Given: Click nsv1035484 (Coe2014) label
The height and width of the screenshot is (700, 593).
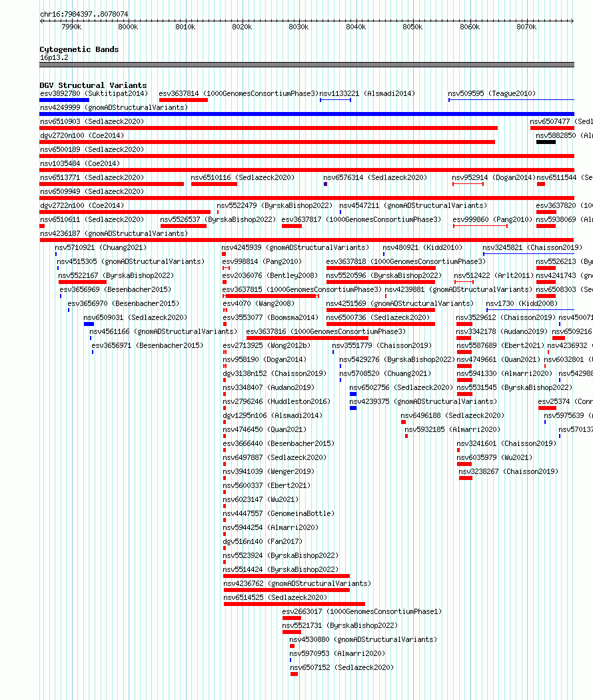Looking at the screenshot, I should pyautogui.click(x=80, y=163).
